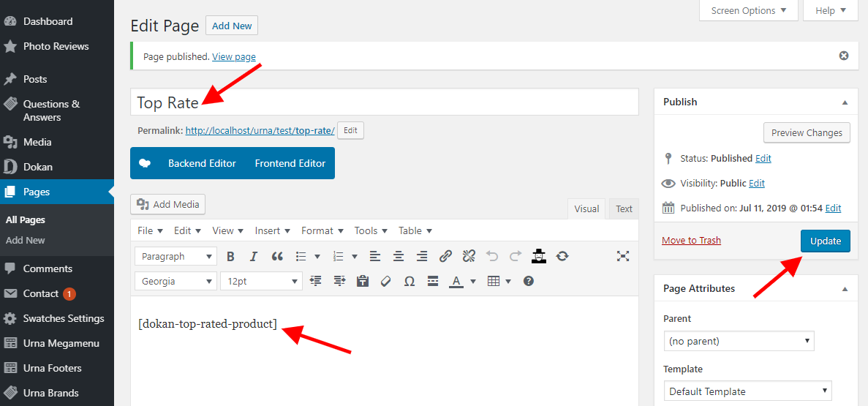Open the Backend Editor
The height and width of the screenshot is (406, 868).
202,163
